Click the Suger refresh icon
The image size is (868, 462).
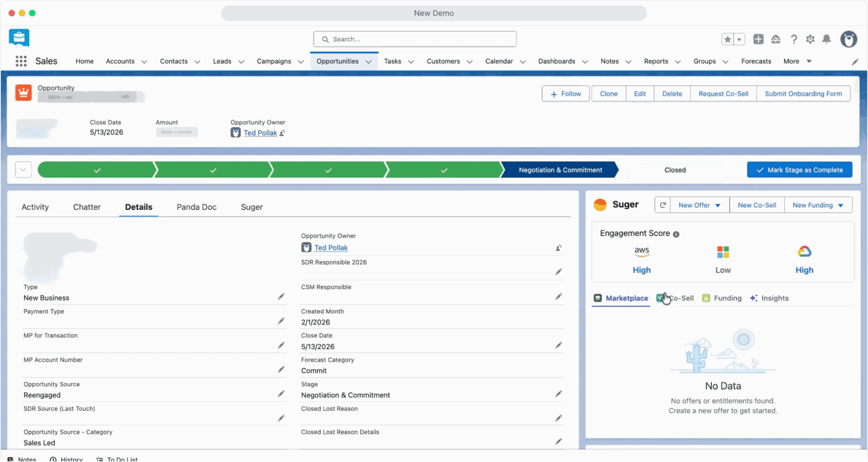click(663, 205)
